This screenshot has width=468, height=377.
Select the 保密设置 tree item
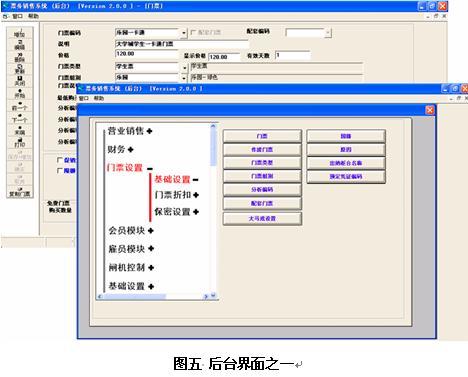[x=172, y=212]
